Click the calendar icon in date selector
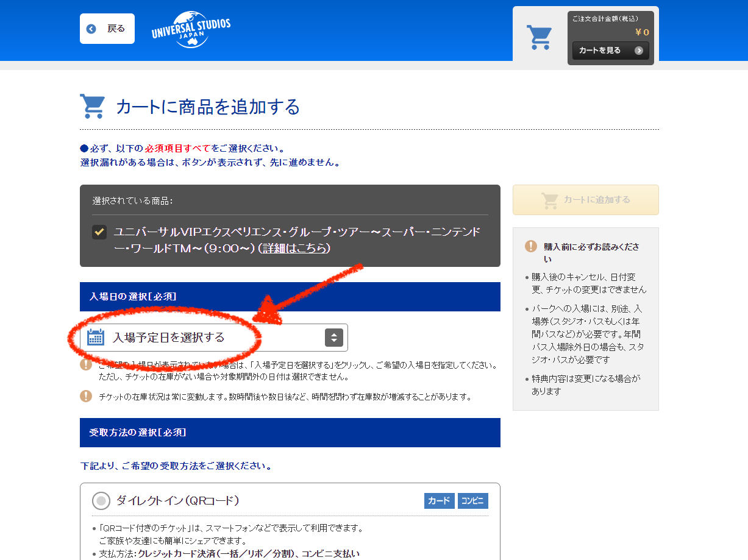 (96, 338)
